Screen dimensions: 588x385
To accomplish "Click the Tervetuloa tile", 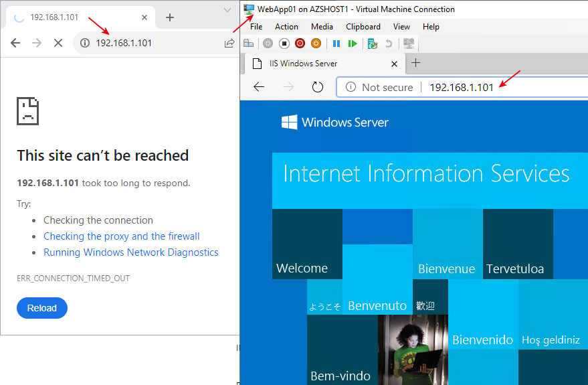I will 518,244.
